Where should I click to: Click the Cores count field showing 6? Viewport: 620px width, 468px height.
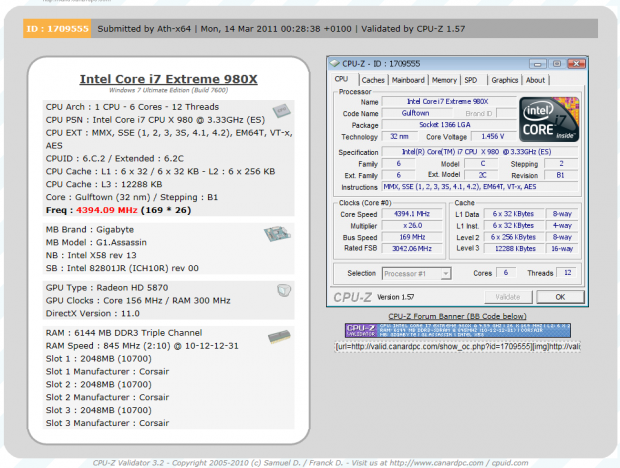[506, 273]
